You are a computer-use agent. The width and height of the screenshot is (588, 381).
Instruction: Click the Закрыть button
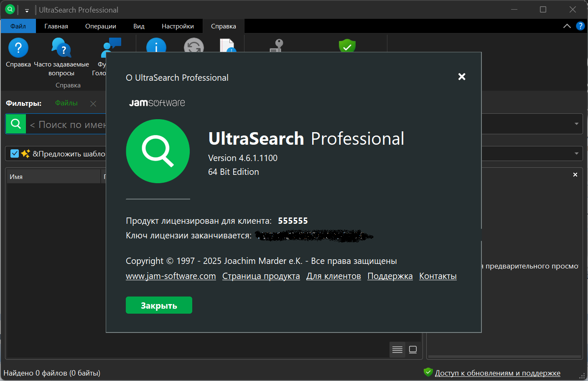[159, 305]
